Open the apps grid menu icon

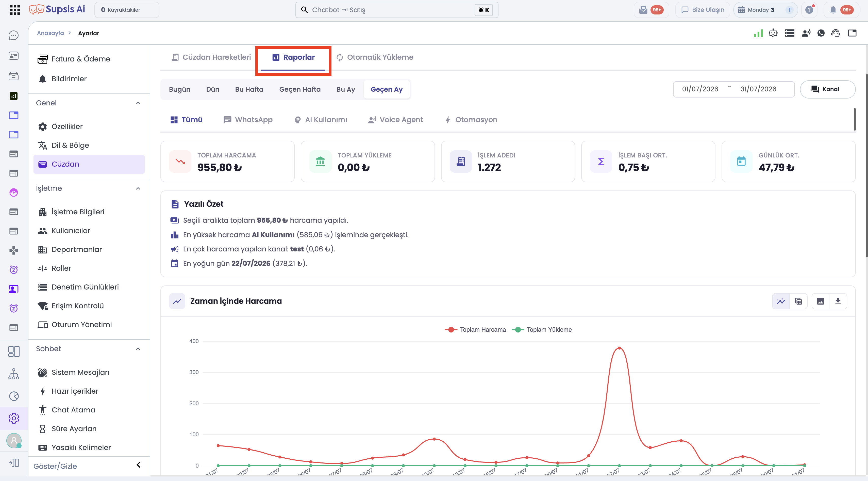pos(15,10)
